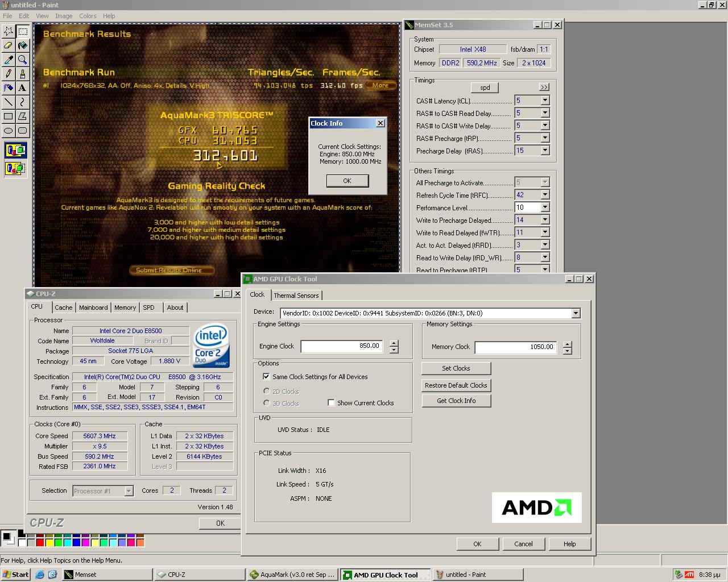Open the RAS# to CAS# Read Delay dropdown
This screenshot has height=582, width=728.
pos(545,113)
